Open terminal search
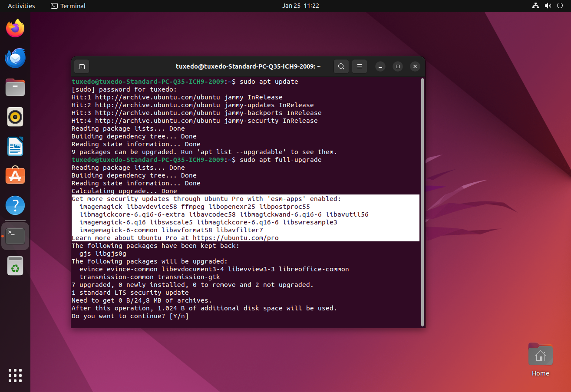The height and width of the screenshot is (392, 571). (x=341, y=66)
